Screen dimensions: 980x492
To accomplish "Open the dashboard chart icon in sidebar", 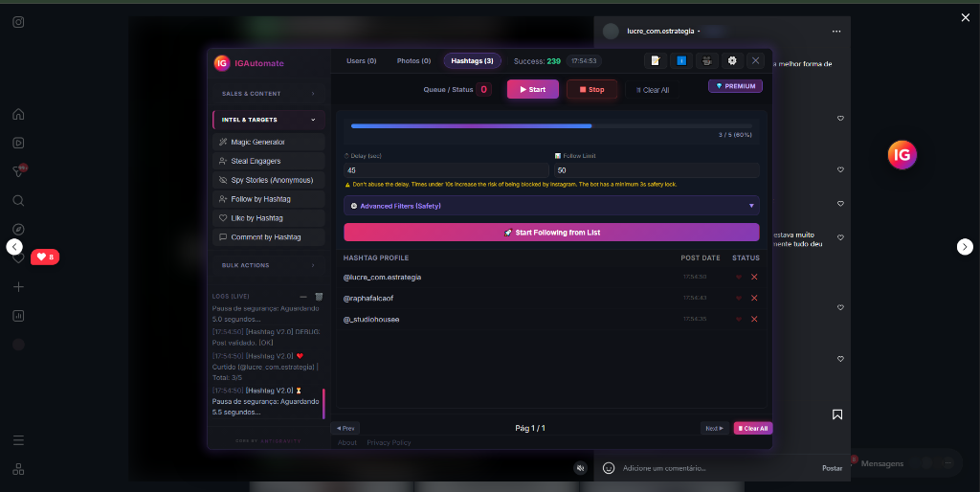I will pos(19,316).
